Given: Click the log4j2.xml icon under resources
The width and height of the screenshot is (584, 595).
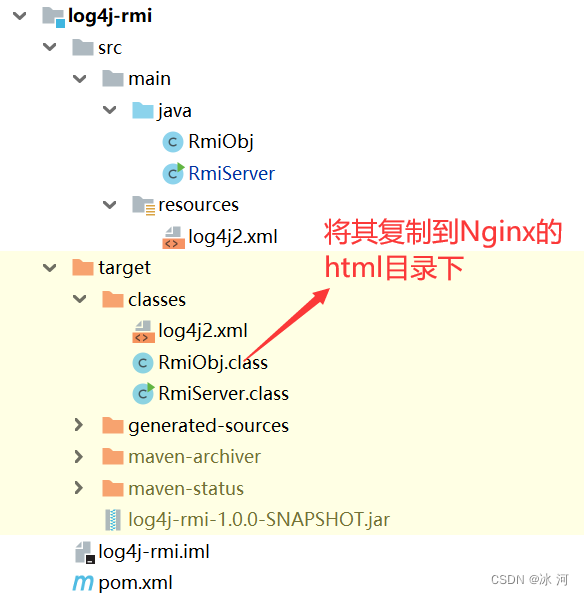Looking at the screenshot, I should 173,237.
